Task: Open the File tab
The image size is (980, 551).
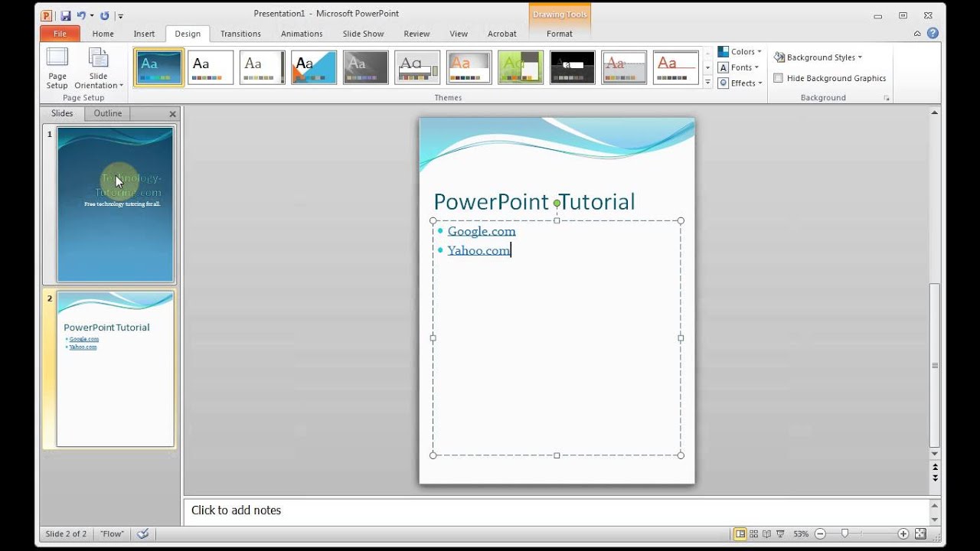Action: pyautogui.click(x=60, y=34)
